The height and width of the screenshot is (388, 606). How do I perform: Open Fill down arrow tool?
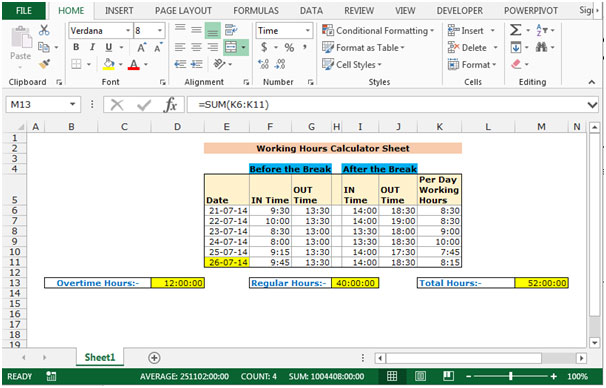pos(516,48)
